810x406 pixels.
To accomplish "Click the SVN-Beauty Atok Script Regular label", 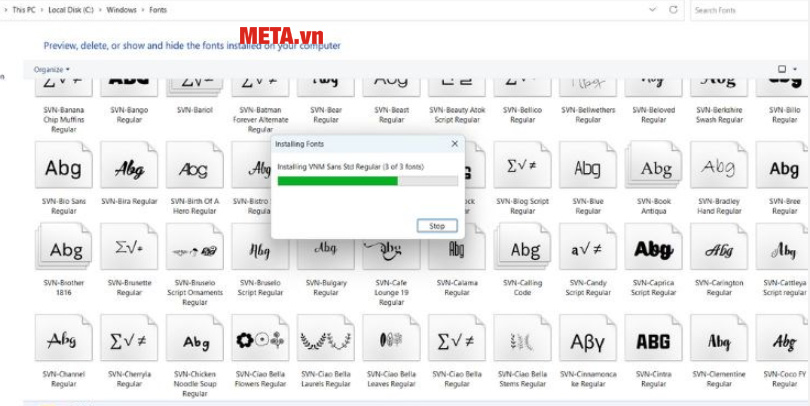I will (457, 115).
